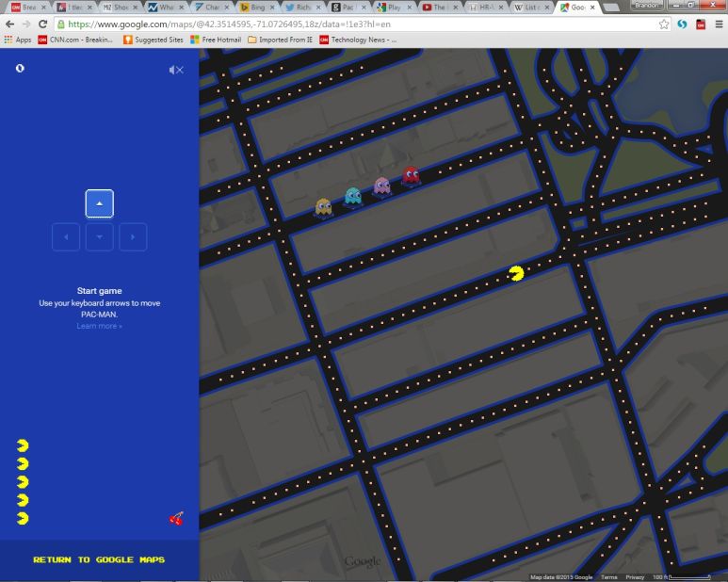
Task: Reload the page with refresh icon
Action: point(42,24)
